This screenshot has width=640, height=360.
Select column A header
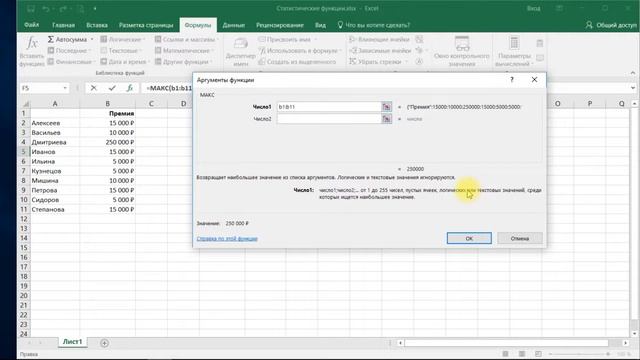(55, 104)
